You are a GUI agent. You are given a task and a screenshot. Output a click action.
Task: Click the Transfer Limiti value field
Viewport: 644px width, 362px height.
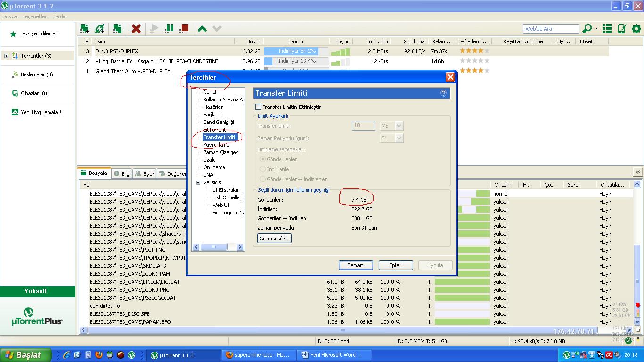click(x=363, y=126)
